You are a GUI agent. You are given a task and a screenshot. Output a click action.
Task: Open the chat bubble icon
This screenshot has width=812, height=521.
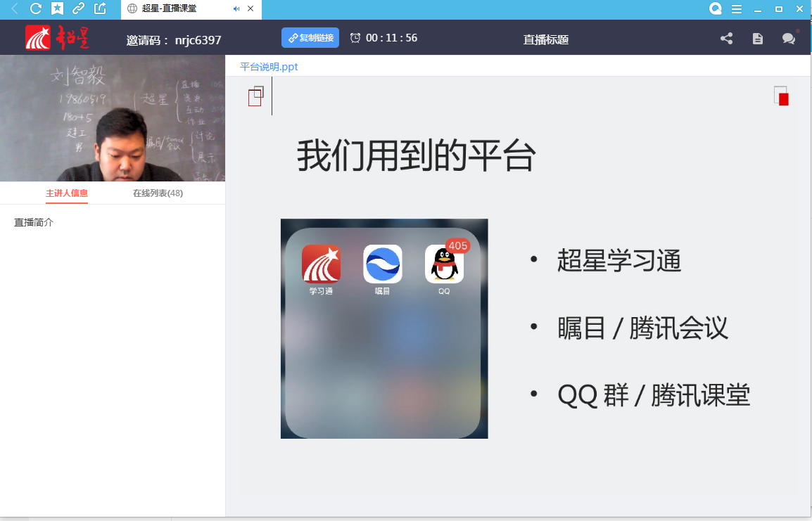click(789, 38)
